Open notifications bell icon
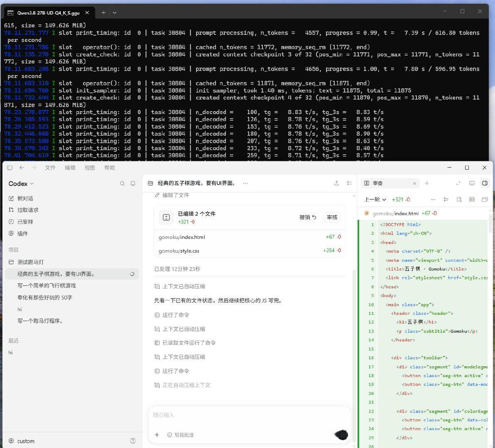Image resolution: width=495 pixels, height=448 pixels. [x=133, y=183]
